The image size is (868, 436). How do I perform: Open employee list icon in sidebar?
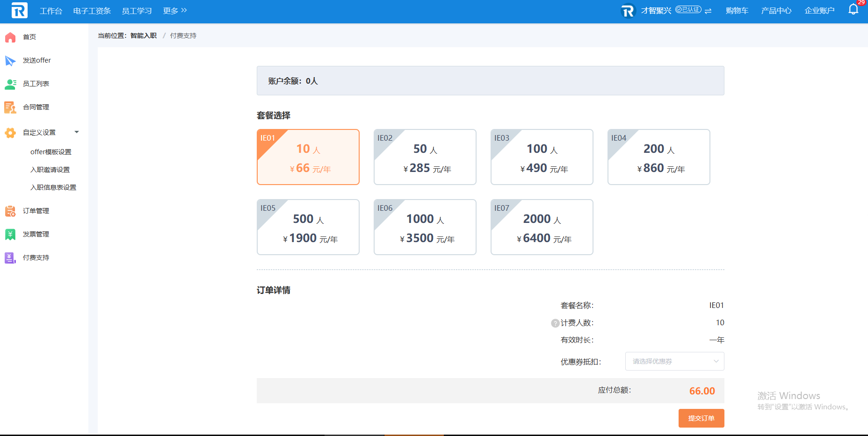point(10,84)
